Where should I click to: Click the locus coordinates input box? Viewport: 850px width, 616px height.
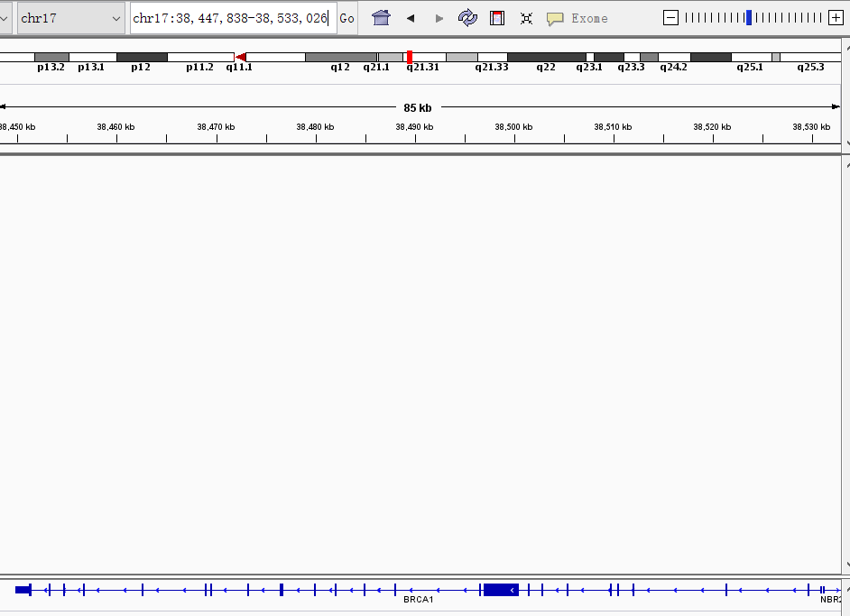point(232,18)
